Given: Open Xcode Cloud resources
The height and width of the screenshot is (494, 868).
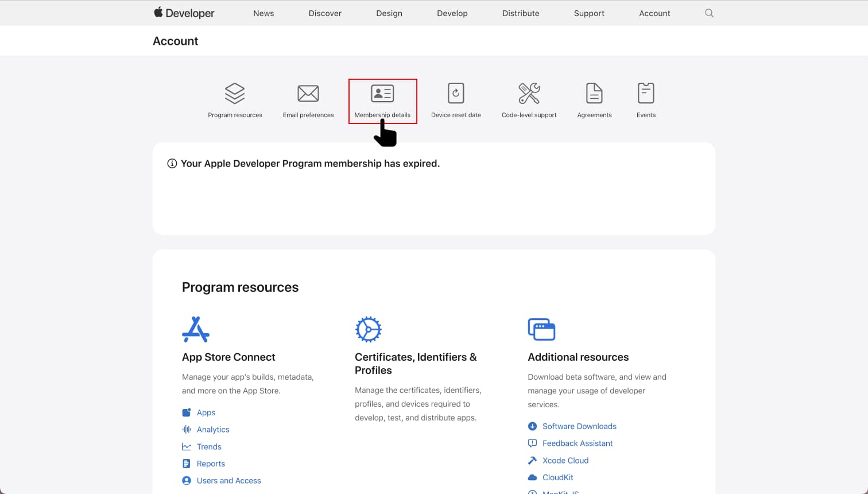Looking at the screenshot, I should tap(565, 460).
